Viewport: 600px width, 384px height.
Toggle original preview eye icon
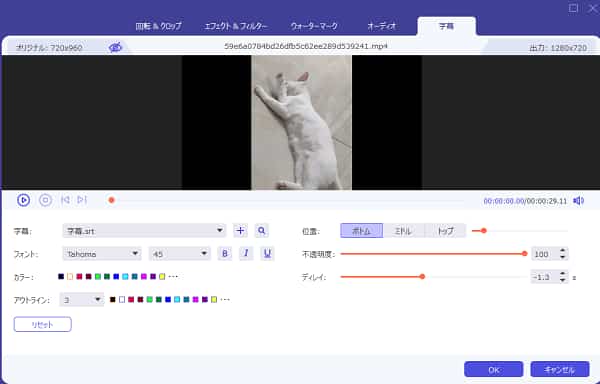pyautogui.click(x=115, y=47)
